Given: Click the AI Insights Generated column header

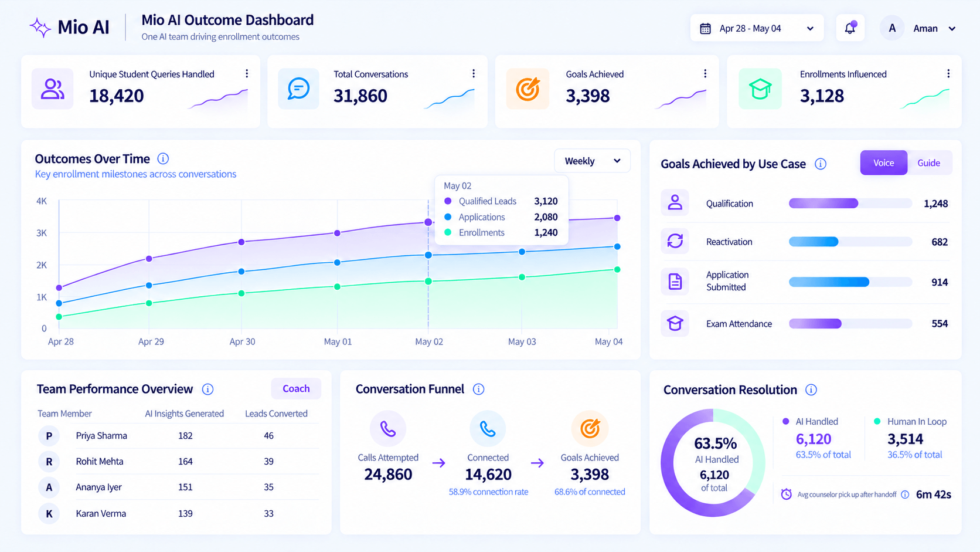Looking at the screenshot, I should [184, 414].
